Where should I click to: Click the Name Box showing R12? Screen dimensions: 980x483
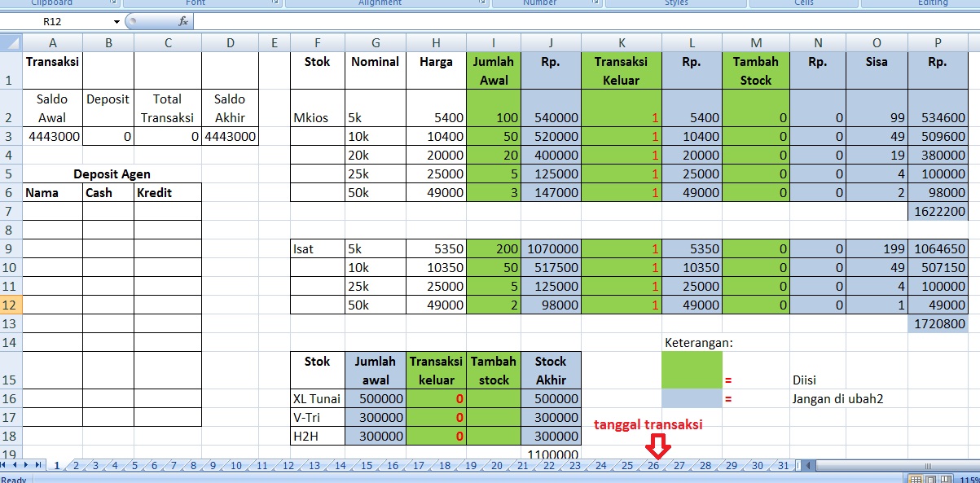[x=57, y=22]
